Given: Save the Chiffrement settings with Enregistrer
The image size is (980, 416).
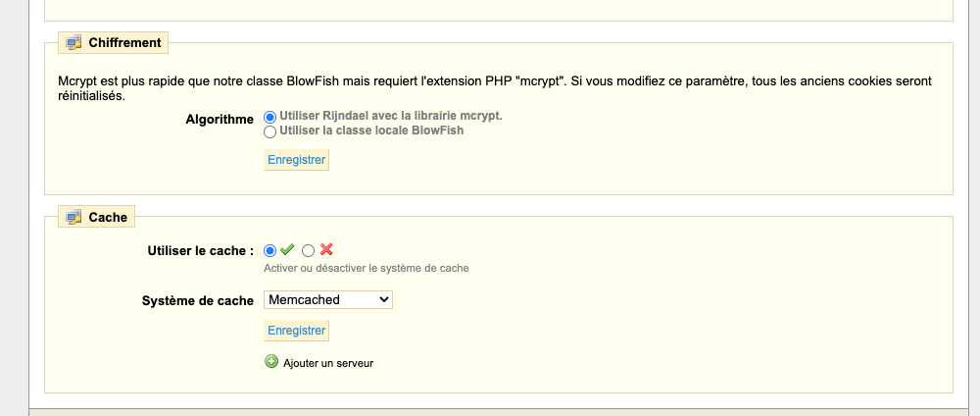Looking at the screenshot, I should point(296,160).
